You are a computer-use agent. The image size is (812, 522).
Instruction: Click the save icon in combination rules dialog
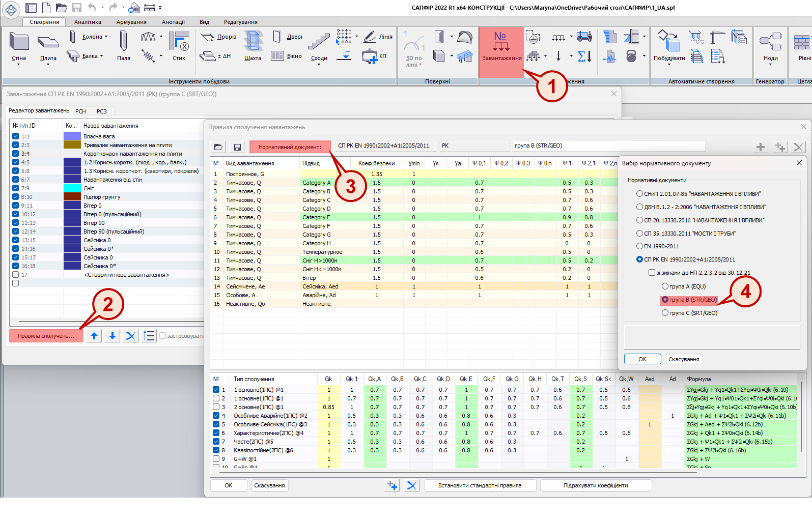click(x=237, y=147)
